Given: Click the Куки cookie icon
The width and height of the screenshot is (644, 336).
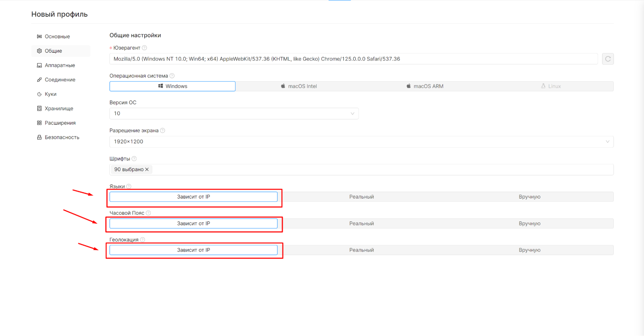Looking at the screenshot, I should click(x=39, y=94).
